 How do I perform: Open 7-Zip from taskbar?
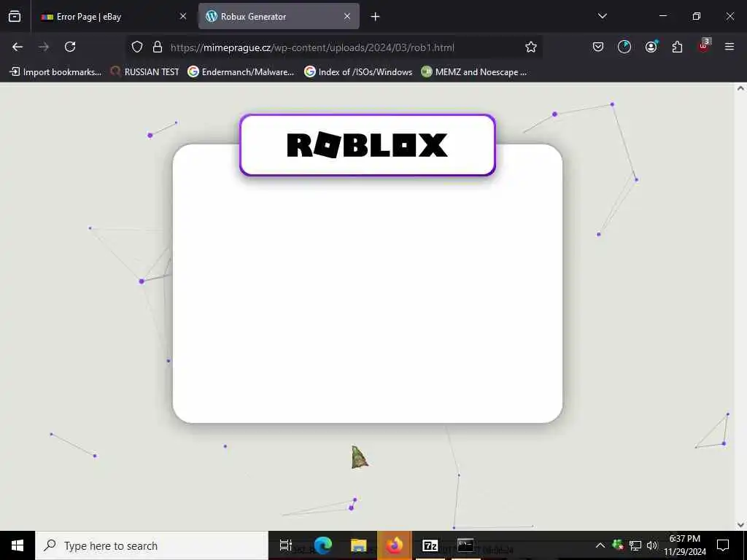pyautogui.click(x=430, y=545)
